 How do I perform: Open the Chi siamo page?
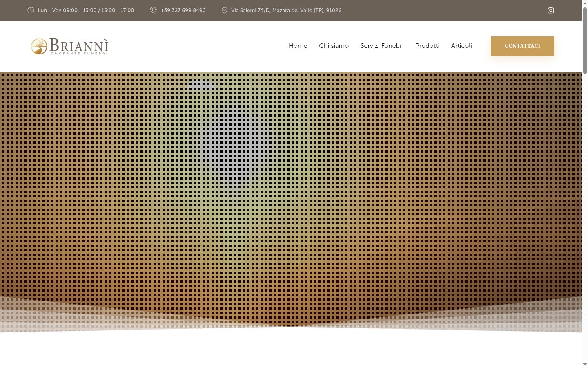(334, 46)
